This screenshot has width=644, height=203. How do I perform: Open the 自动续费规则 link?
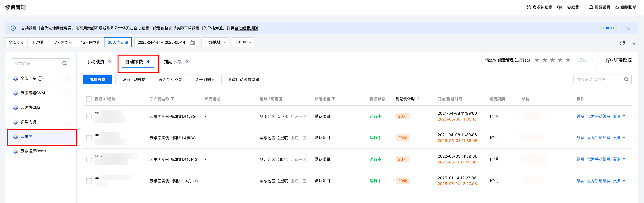click(246, 28)
